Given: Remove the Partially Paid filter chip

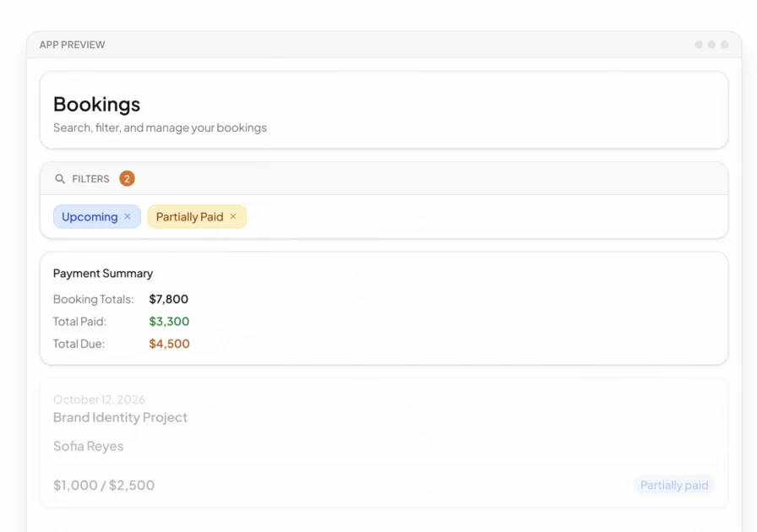Looking at the screenshot, I should (233, 216).
